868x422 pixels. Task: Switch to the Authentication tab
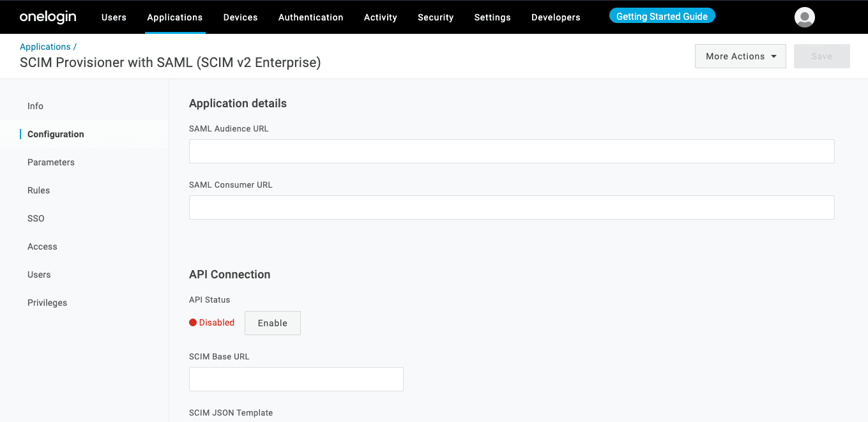pyautogui.click(x=310, y=17)
